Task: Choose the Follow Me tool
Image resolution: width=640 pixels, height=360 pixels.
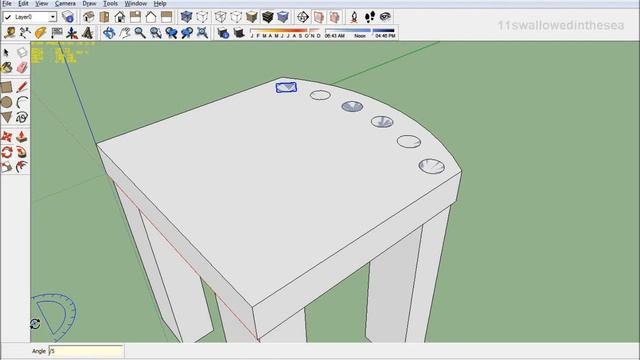Action: click(22, 152)
